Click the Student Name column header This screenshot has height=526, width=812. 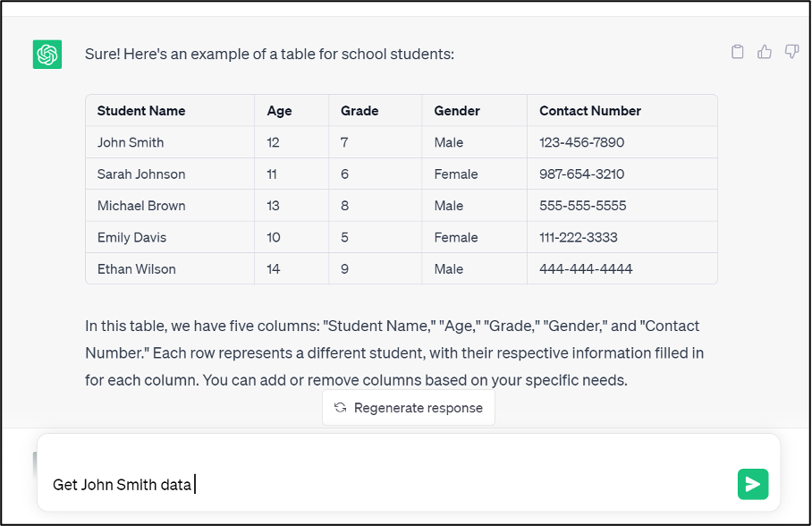(141, 111)
